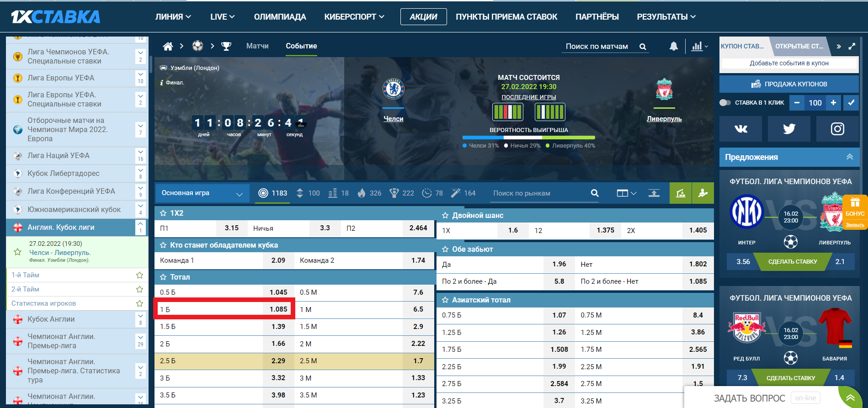The image size is (868, 408).
Task: Expand the Лига Европы УЕФА league
Action: [140, 78]
